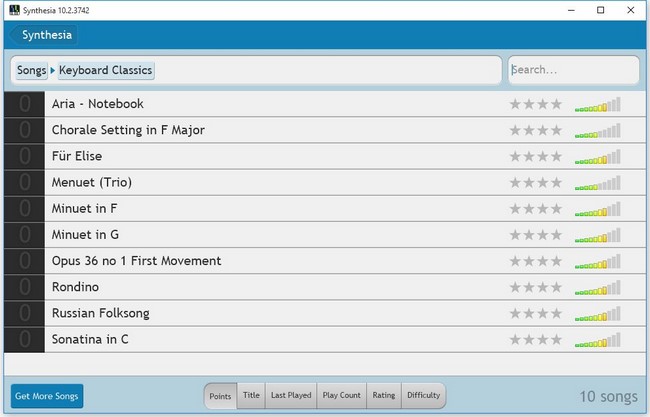Viewport: 650px width, 417px height.
Task: Sort the list by Title
Action: pos(251,395)
